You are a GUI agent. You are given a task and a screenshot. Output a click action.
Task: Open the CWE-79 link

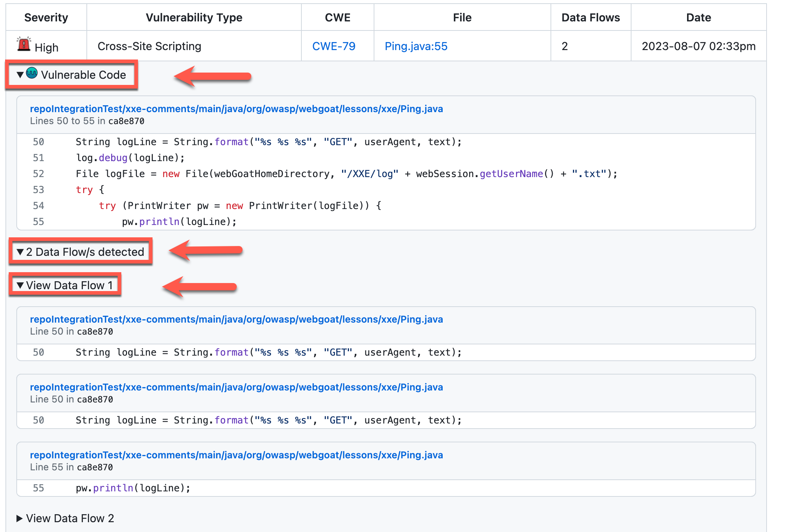coord(333,46)
